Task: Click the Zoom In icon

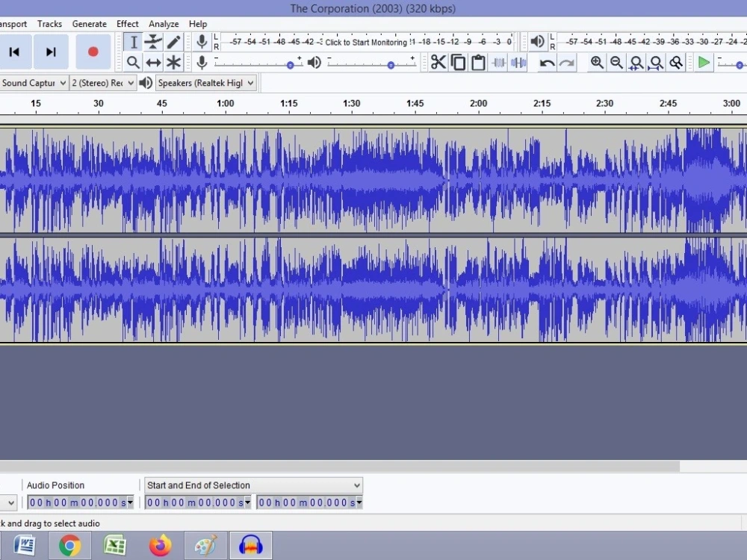Action: 597,63
